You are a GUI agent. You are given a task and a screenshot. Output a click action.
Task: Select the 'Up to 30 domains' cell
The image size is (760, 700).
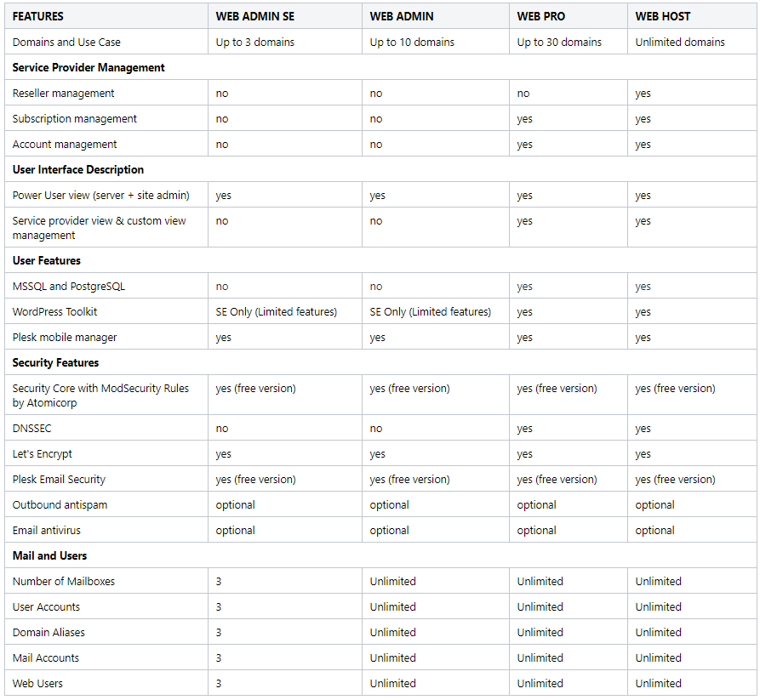(x=559, y=42)
